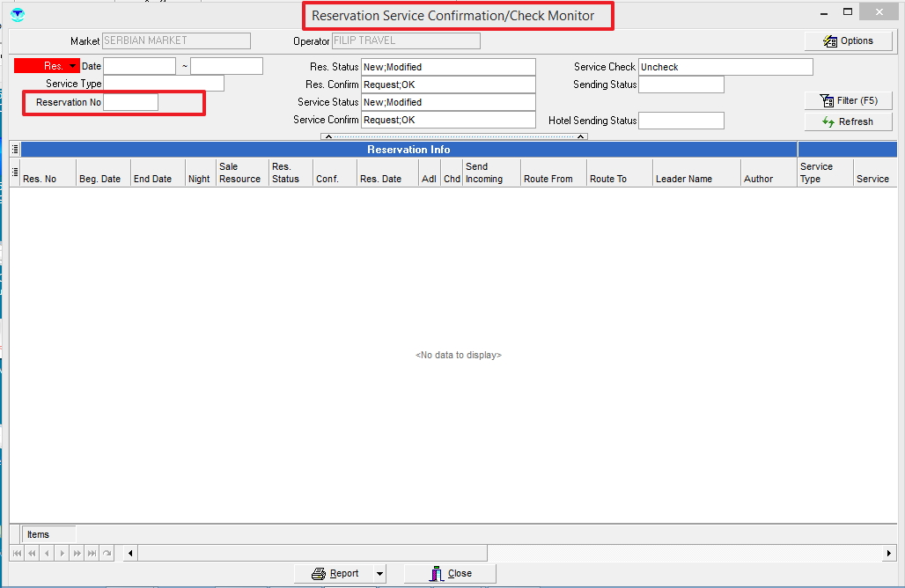Open the column chooser icon beside Res. No

pos(15,172)
